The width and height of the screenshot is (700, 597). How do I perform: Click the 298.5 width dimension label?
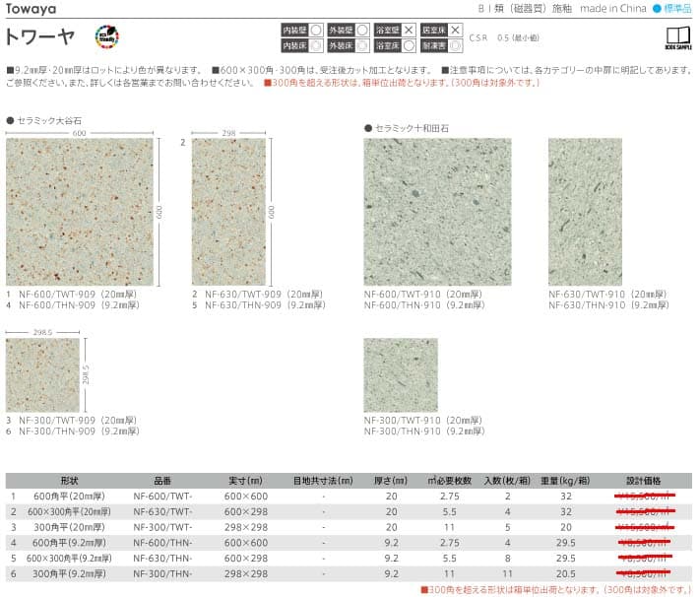pyautogui.click(x=42, y=332)
